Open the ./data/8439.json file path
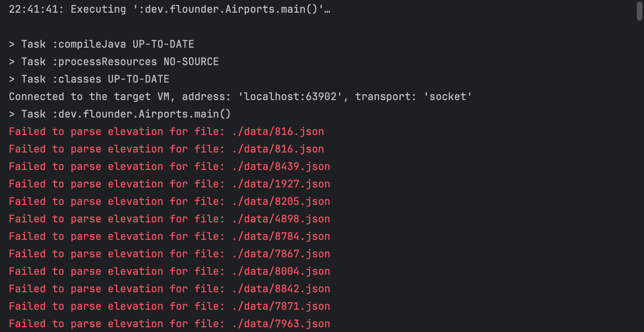 (x=281, y=166)
